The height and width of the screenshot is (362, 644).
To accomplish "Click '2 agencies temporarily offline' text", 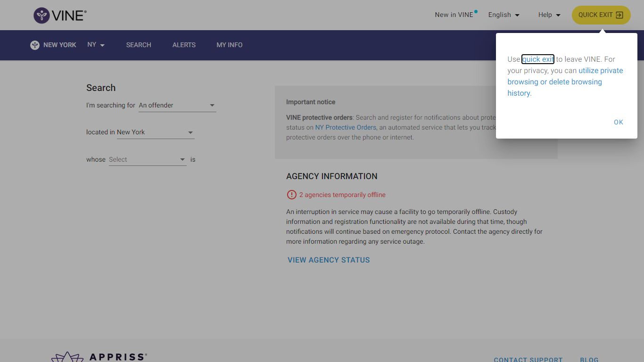I will pyautogui.click(x=342, y=195).
